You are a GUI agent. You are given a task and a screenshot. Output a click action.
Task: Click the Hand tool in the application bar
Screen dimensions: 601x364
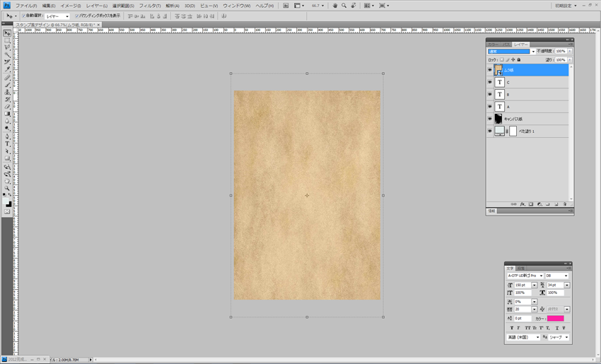335,5
